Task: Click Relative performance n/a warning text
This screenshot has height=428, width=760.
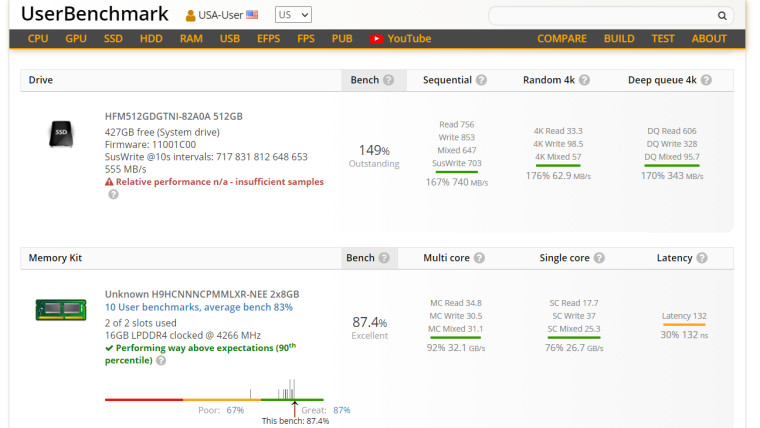Action: point(220,182)
